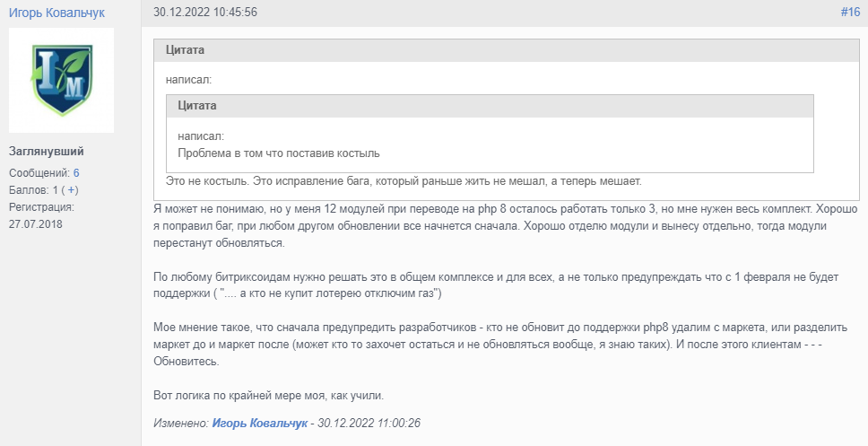Click the Заглянувший user rank label
Screen dimensions: 868x446
coord(47,152)
